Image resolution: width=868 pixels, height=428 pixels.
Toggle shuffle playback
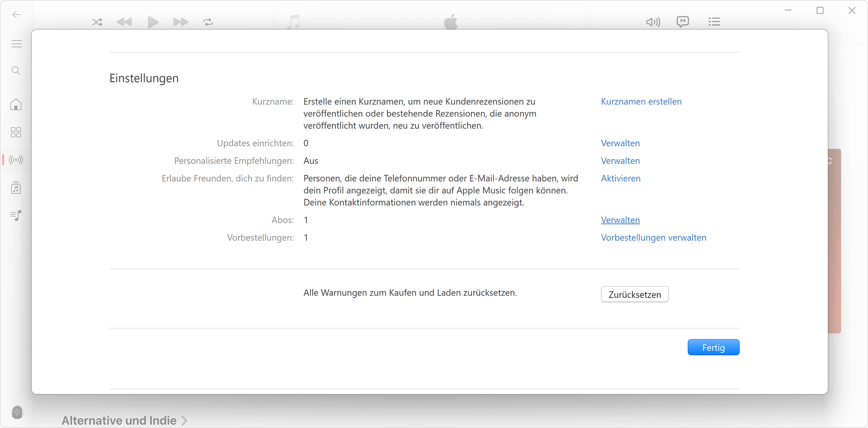[x=97, y=22]
